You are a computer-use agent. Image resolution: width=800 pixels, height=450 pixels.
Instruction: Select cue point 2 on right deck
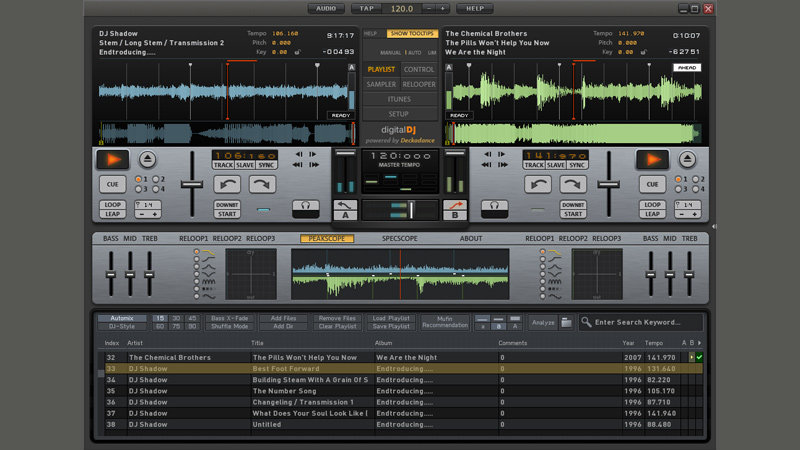click(695, 179)
